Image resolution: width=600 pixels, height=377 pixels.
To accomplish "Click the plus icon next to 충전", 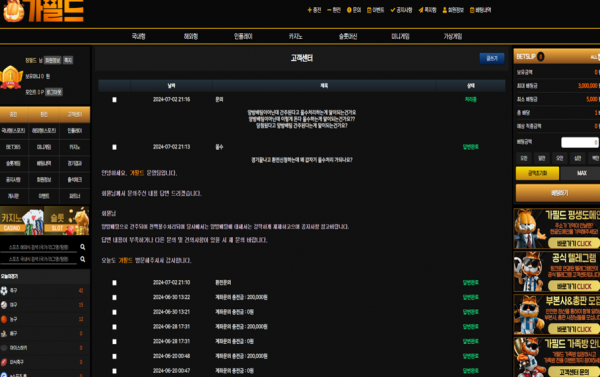I will (309, 10).
